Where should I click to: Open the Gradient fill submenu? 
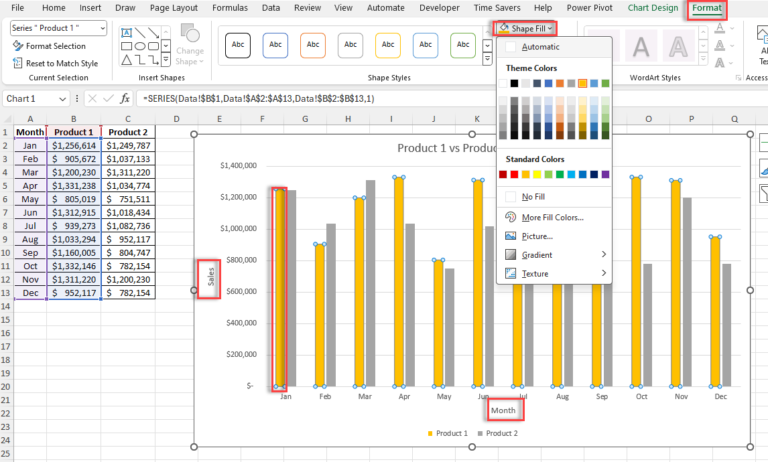554,255
